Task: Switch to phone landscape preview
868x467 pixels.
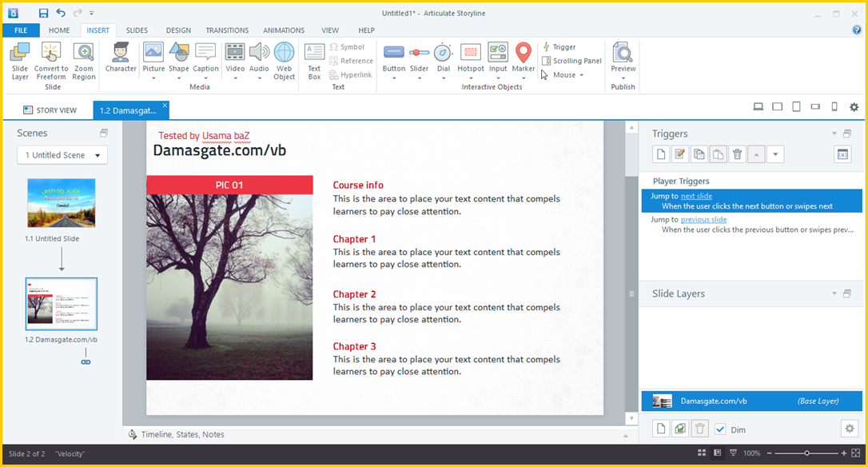Action: (x=815, y=107)
